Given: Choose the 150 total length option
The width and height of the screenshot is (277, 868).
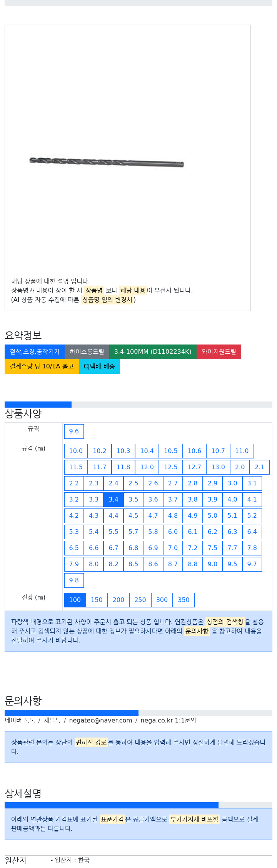Looking at the screenshot, I should click(97, 600).
